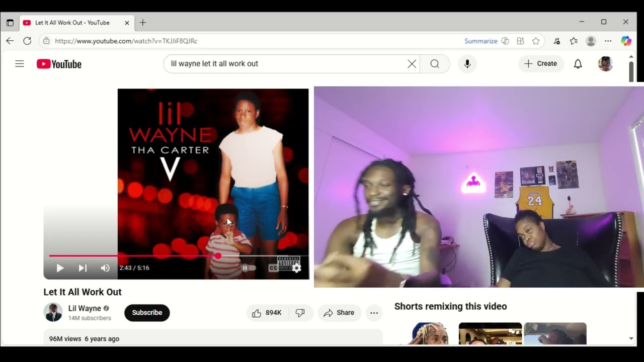Click Summarize in the address bar
This screenshot has width=644, height=362.
(480, 41)
